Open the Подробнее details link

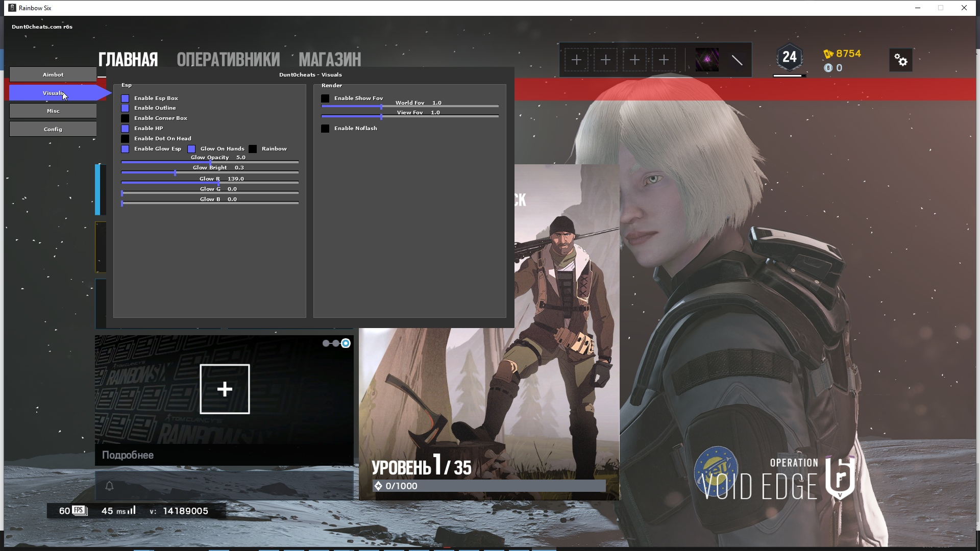pos(128,455)
